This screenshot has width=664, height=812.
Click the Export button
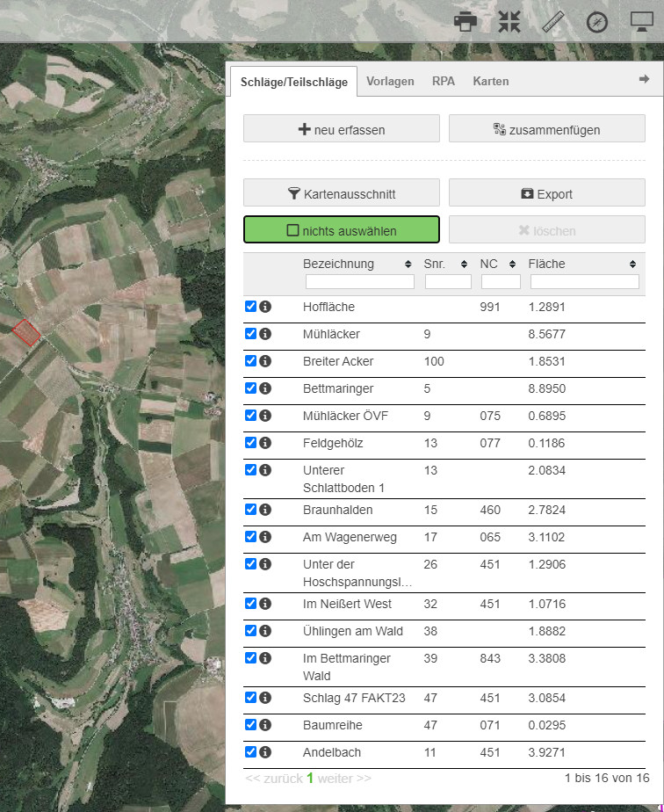547,192
